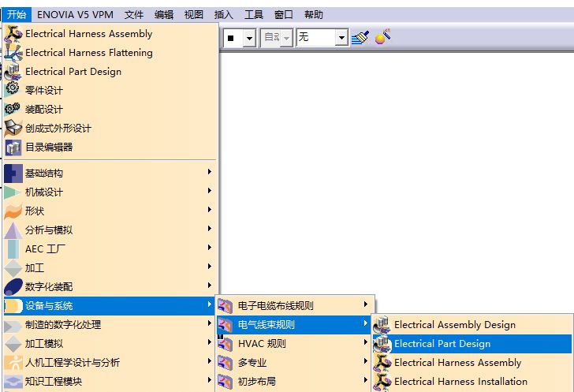Select 目录编辑器 entry

tap(110, 147)
